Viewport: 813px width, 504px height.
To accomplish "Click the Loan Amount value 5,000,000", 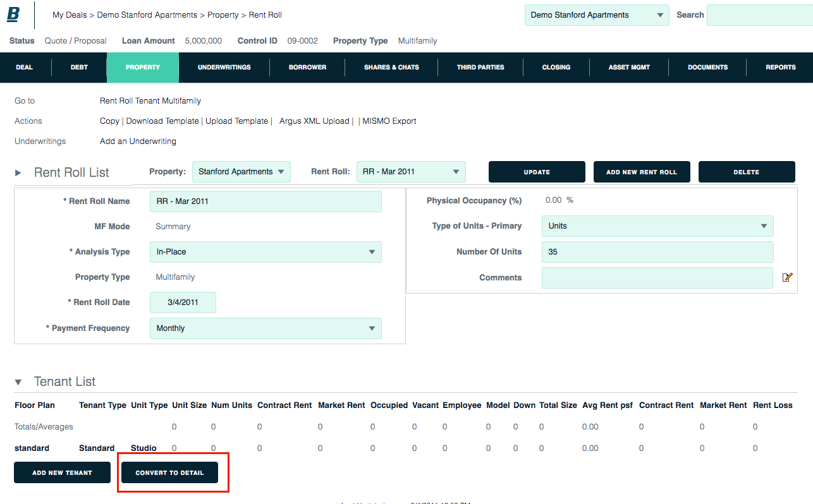I will [203, 40].
